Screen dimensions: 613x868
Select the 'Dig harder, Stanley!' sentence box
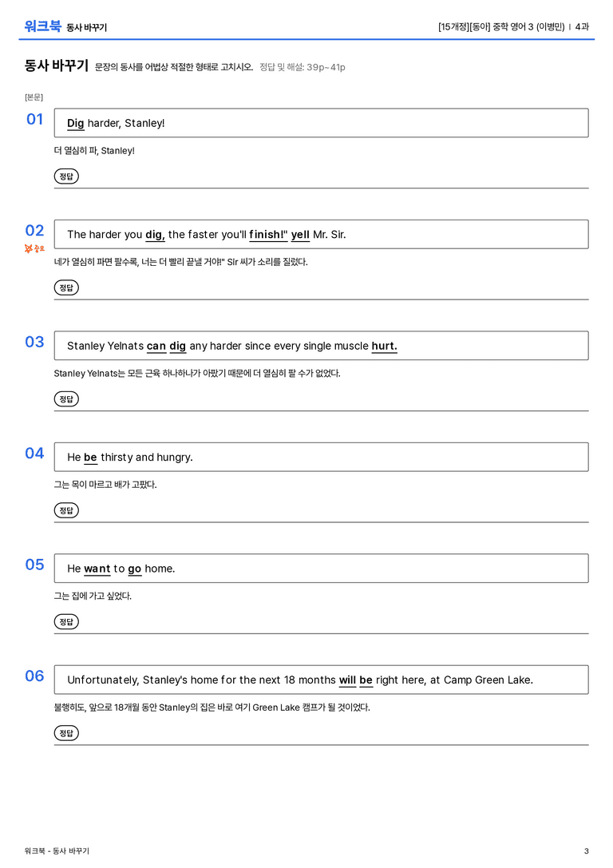321,123
